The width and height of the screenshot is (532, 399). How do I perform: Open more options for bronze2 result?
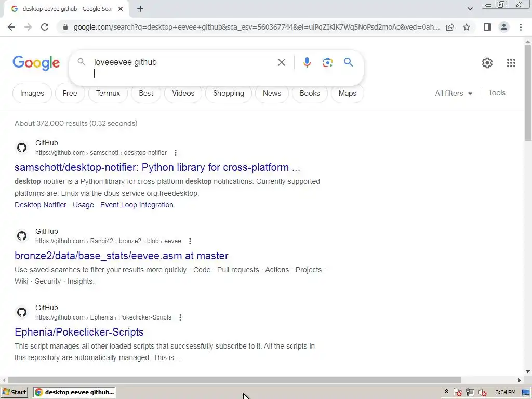coord(190,241)
